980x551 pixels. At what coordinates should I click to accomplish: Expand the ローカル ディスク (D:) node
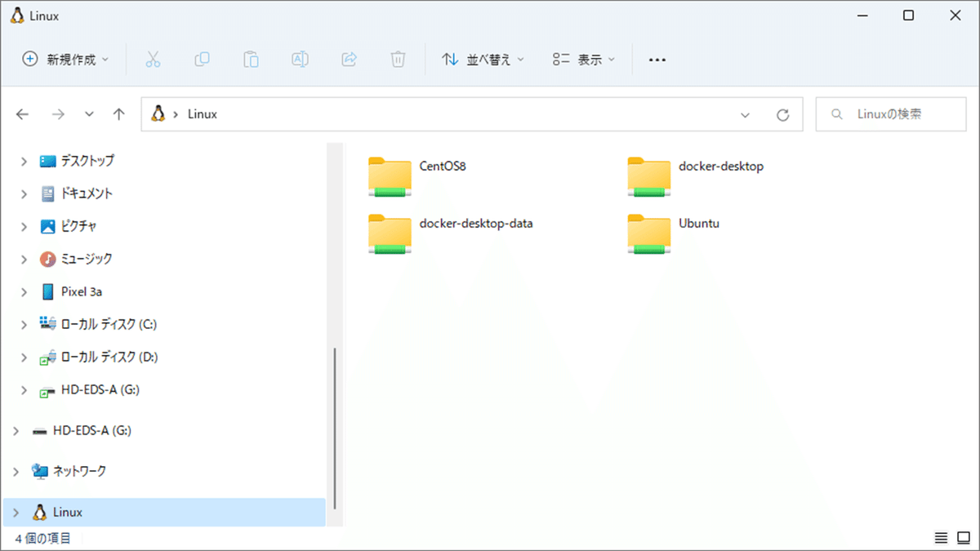pos(24,357)
